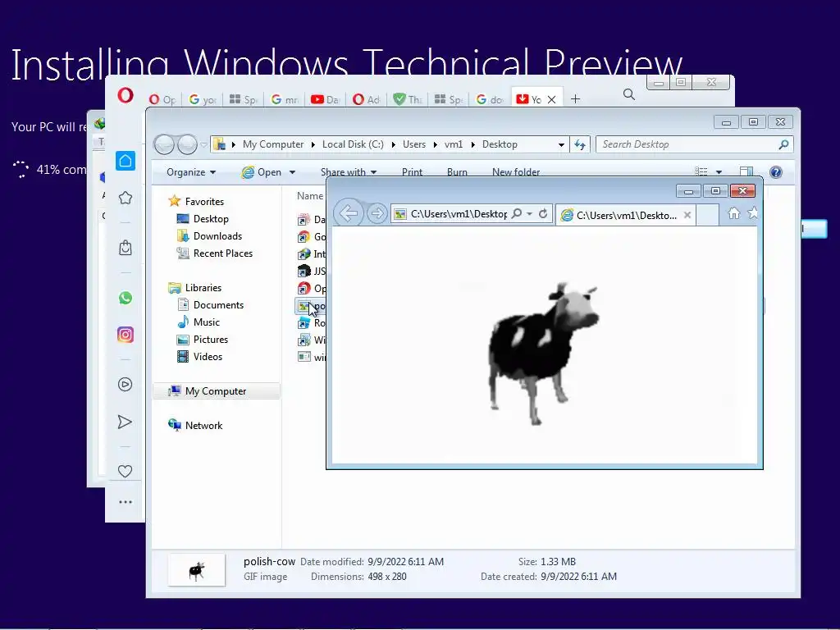
Task: Open Explorer recent locations dropdown arrow
Action: (x=203, y=144)
